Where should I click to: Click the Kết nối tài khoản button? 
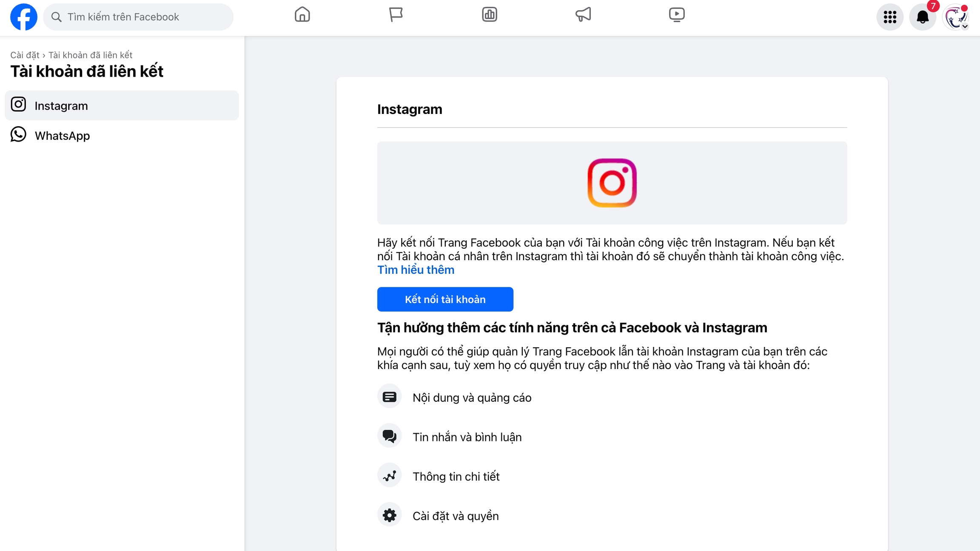(445, 299)
